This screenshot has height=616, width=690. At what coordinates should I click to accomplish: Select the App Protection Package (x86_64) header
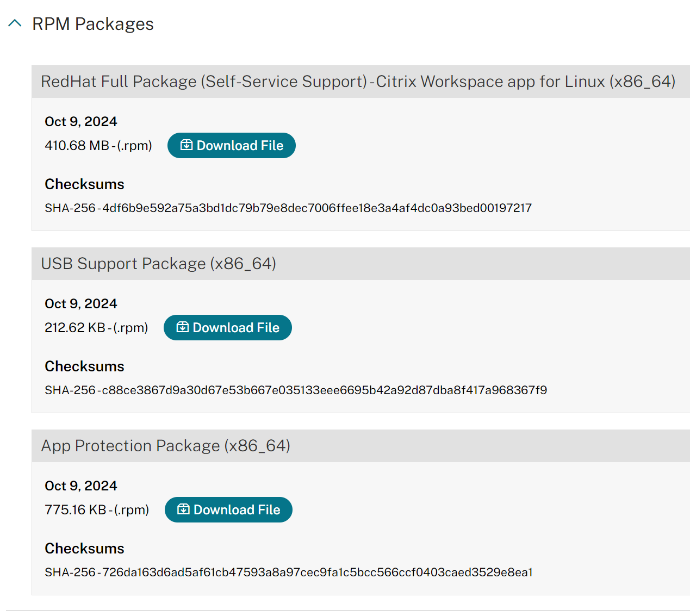click(166, 446)
